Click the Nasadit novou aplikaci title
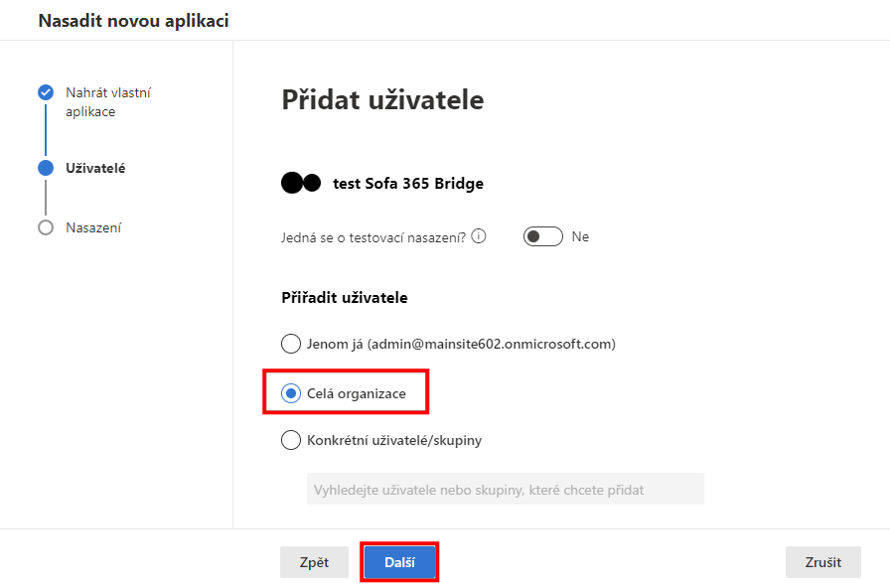This screenshot has height=588, width=890. [x=133, y=21]
